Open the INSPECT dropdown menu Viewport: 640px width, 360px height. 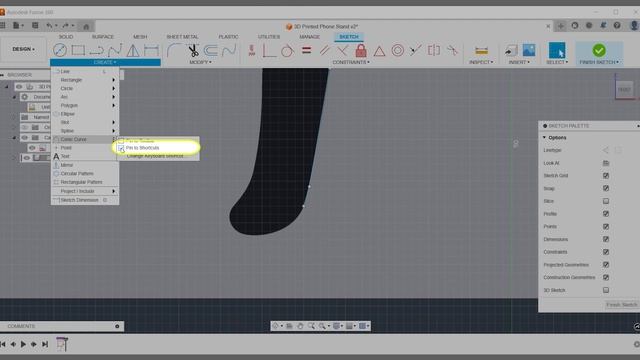(481, 62)
